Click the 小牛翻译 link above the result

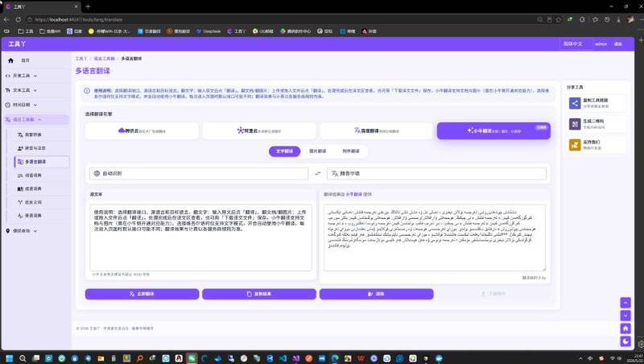353,194
